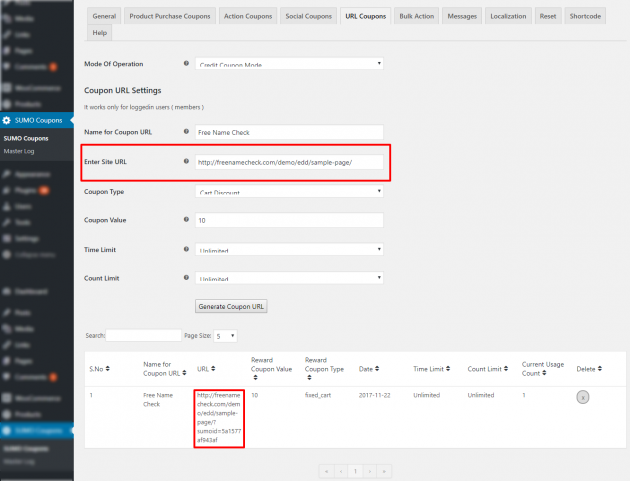Viewport: 630px width, 481px height.
Task: Open the Reset tab
Action: coord(548,16)
